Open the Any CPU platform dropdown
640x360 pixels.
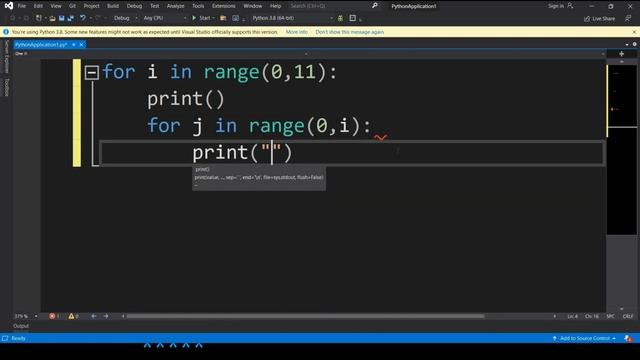click(x=185, y=18)
